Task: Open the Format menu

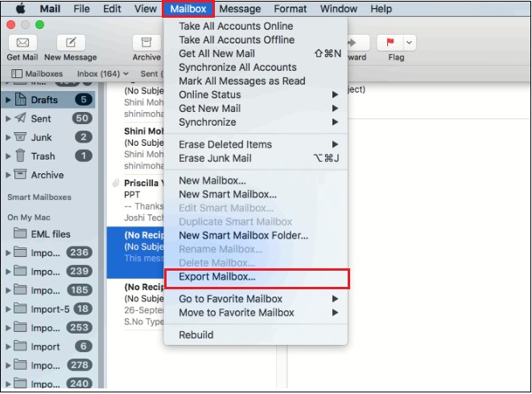Action: [x=290, y=9]
